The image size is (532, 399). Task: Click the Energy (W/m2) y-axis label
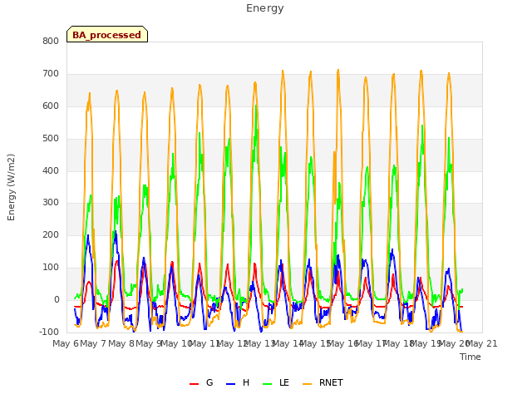pyautogui.click(x=11, y=187)
